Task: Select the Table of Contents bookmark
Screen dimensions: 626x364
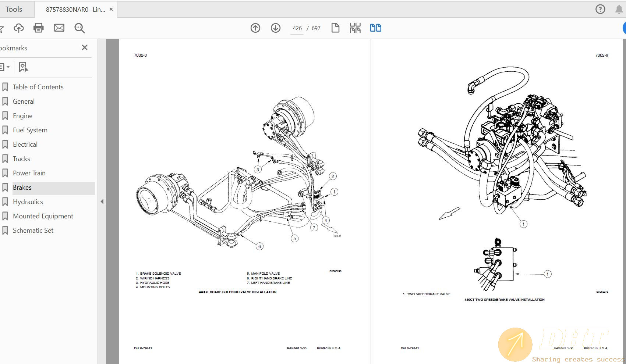Action: click(x=38, y=87)
